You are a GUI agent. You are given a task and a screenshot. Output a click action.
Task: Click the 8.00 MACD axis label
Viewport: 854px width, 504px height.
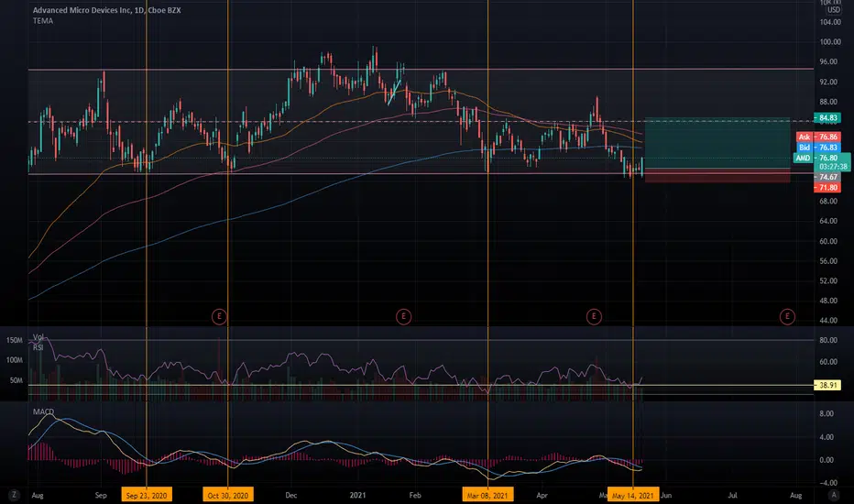(827, 413)
